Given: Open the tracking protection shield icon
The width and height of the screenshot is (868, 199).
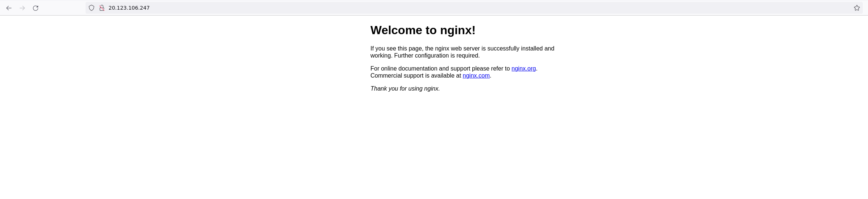Looking at the screenshot, I should pyautogui.click(x=92, y=8).
